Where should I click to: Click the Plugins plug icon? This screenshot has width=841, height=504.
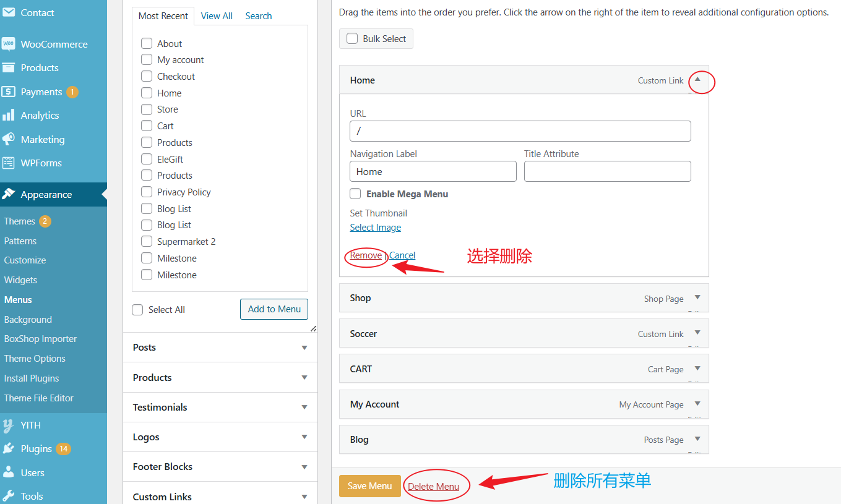click(x=9, y=448)
